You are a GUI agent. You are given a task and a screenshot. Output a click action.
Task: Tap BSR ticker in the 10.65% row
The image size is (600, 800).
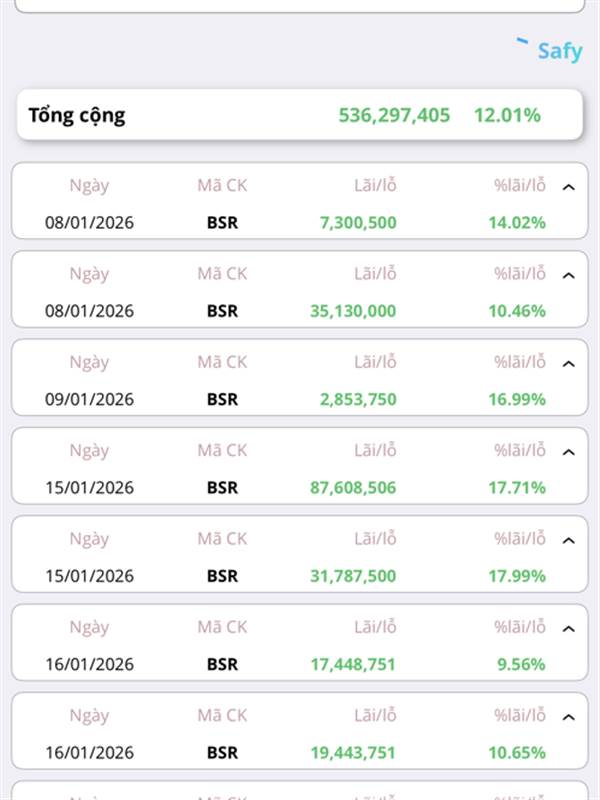(x=222, y=753)
